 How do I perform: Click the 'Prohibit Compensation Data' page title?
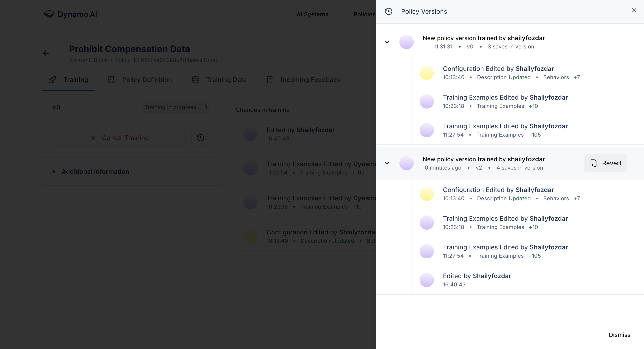[129, 49]
